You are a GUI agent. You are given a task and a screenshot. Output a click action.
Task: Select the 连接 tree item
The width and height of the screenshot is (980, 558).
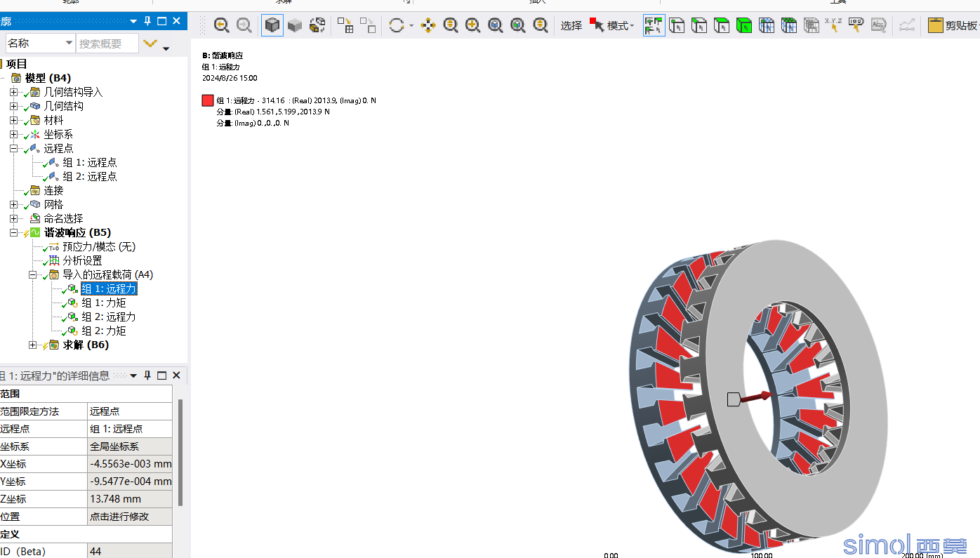point(53,190)
